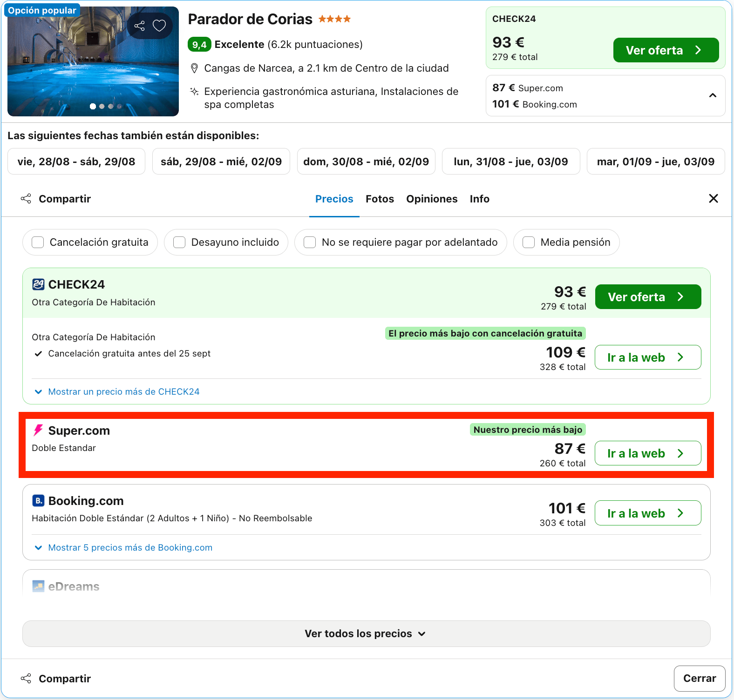Click the Cerrar button
This screenshot has height=700, width=734.
coord(700,679)
